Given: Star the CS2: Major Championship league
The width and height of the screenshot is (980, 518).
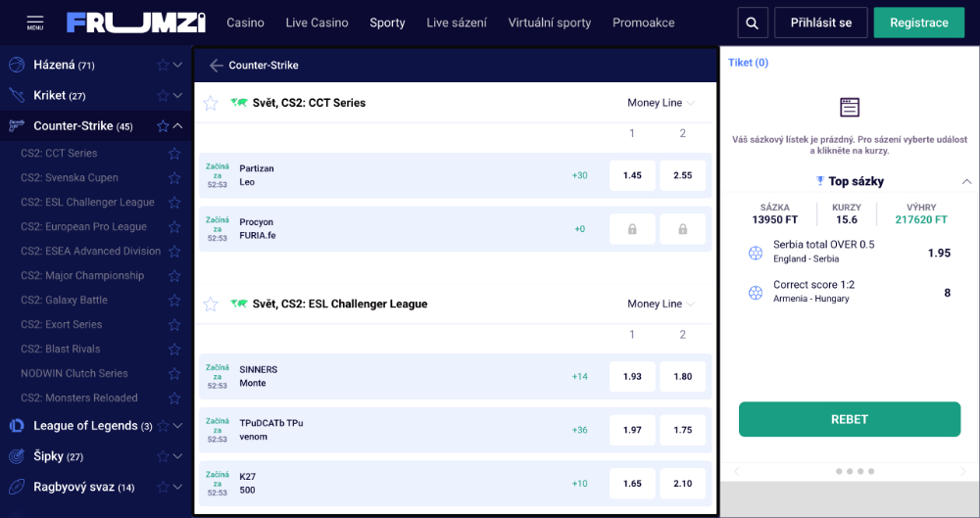Looking at the screenshot, I should pyautogui.click(x=174, y=275).
